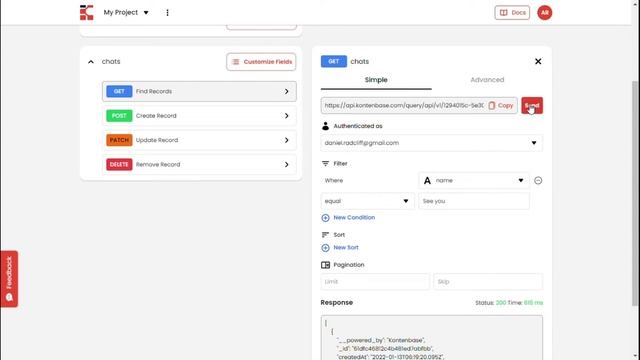Viewport: 640px width, 360px height.
Task: Collapse the chats section chevron
Action: pyautogui.click(x=91, y=62)
